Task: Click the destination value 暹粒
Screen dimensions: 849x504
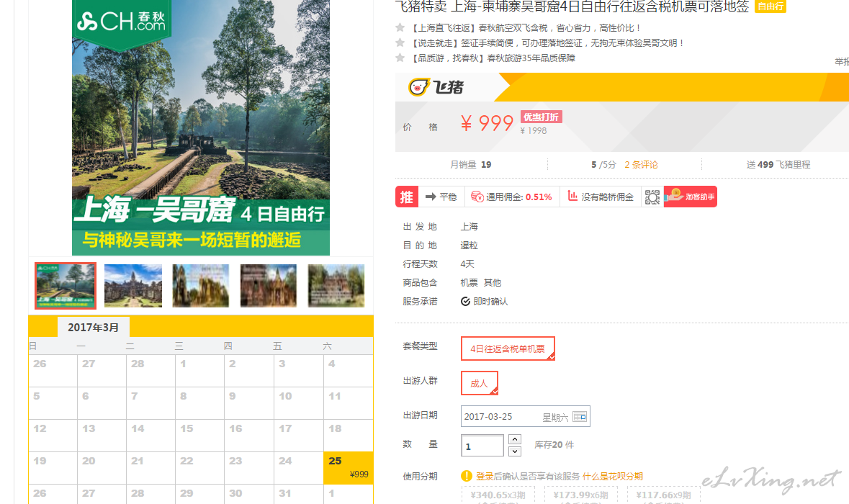Action: click(x=470, y=246)
